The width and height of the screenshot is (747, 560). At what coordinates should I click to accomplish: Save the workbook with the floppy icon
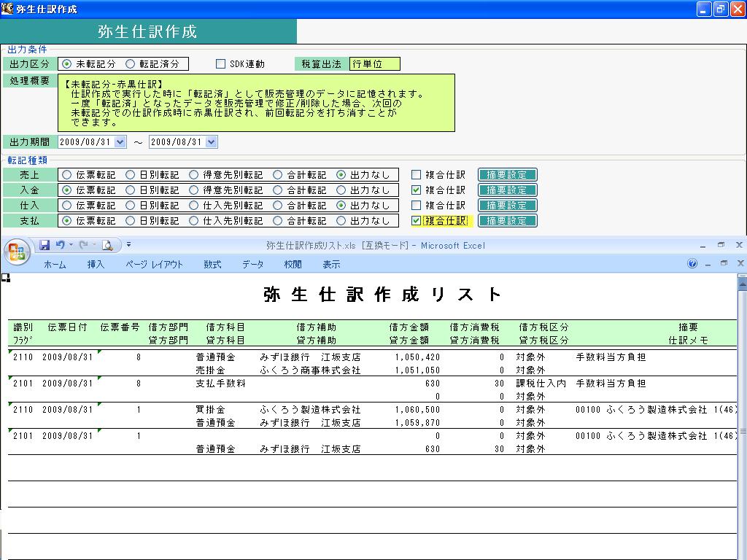44,245
